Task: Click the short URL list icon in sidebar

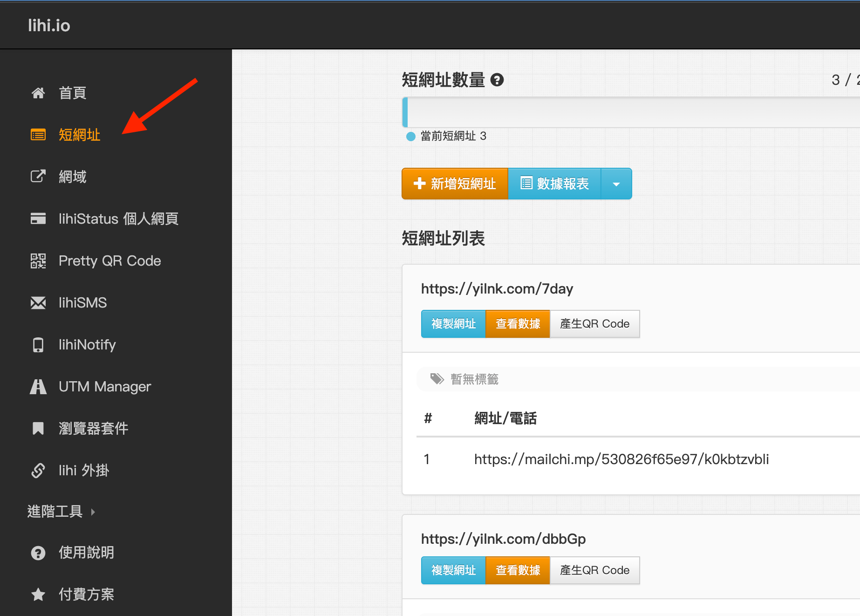Action: click(x=38, y=135)
